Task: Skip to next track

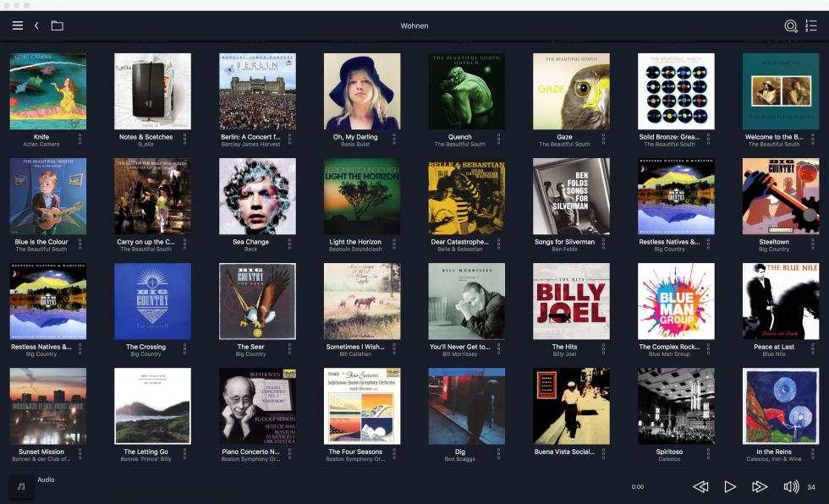Action: point(760,486)
